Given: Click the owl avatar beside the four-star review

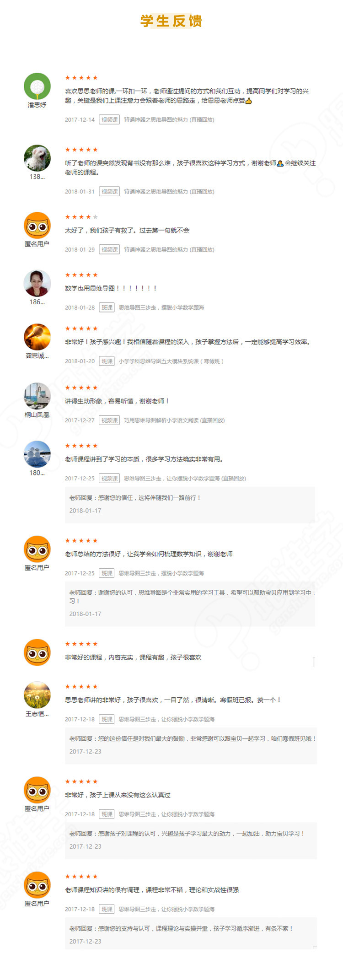Looking at the screenshot, I should coord(37,226).
